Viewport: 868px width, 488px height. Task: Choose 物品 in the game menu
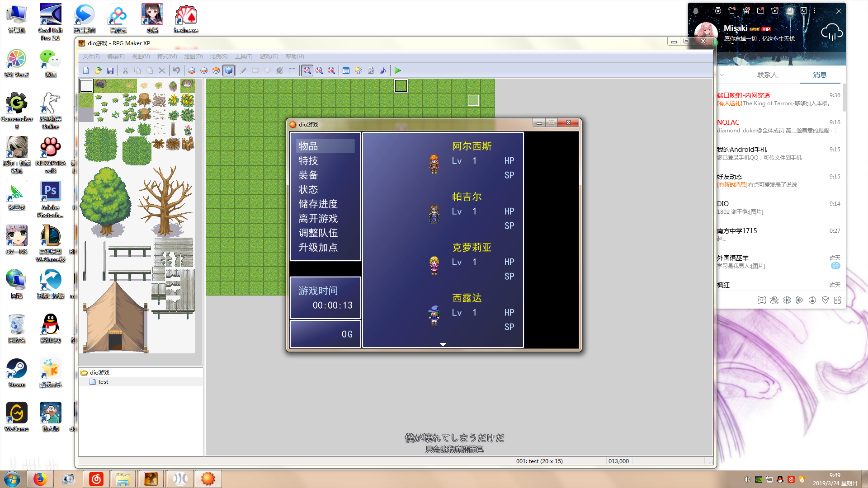(x=325, y=146)
